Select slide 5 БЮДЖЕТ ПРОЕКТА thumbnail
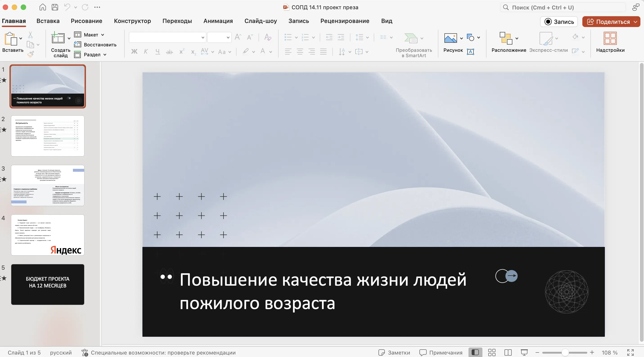The image size is (644, 357). (47, 284)
